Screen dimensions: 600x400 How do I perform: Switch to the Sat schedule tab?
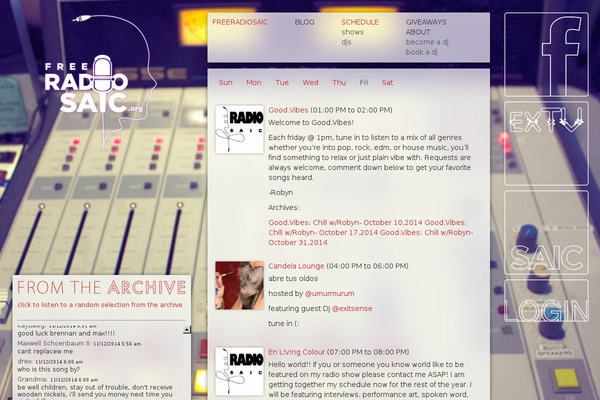[387, 82]
